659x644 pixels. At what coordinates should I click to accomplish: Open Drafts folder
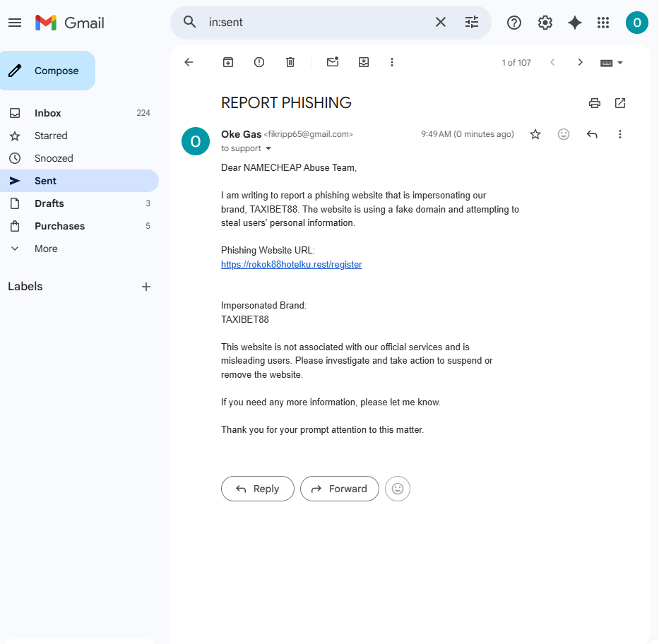pyautogui.click(x=79, y=203)
